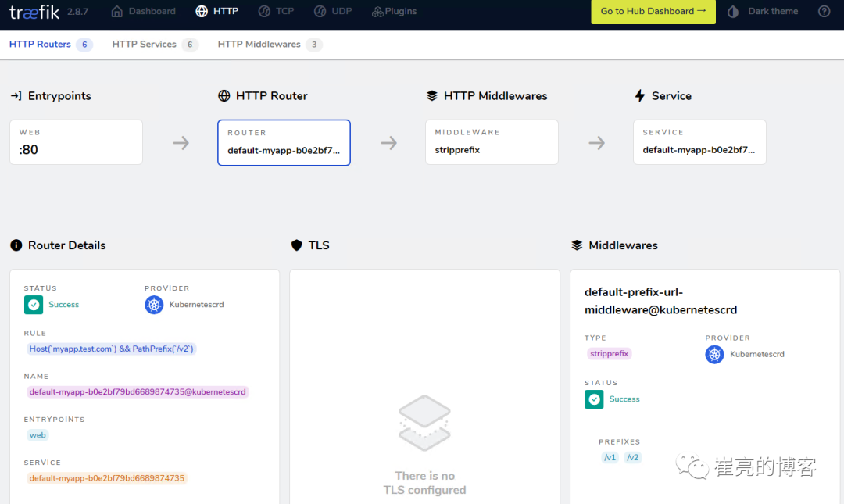Switch to the HTTP Routers tab
The height and width of the screenshot is (504, 844).
point(51,45)
